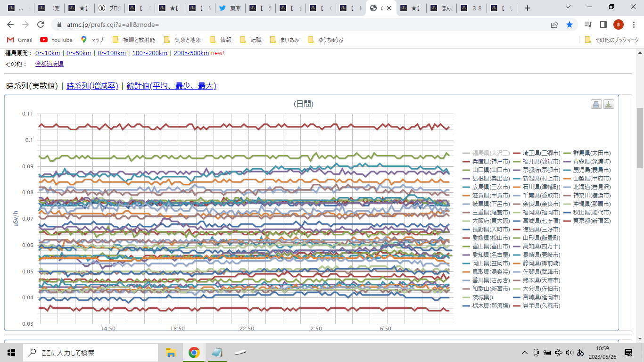Check the battery status tray icon
Viewport: 644px width, 362px height.
(547, 352)
